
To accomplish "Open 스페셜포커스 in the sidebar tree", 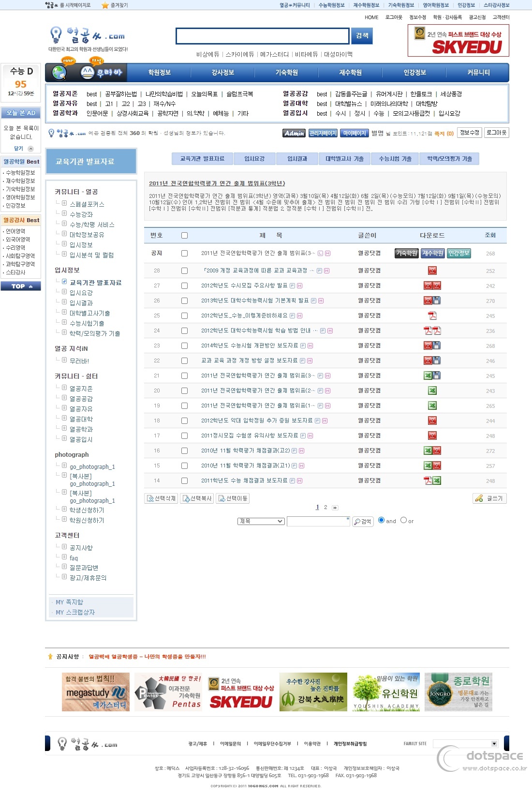I will tap(87, 205).
